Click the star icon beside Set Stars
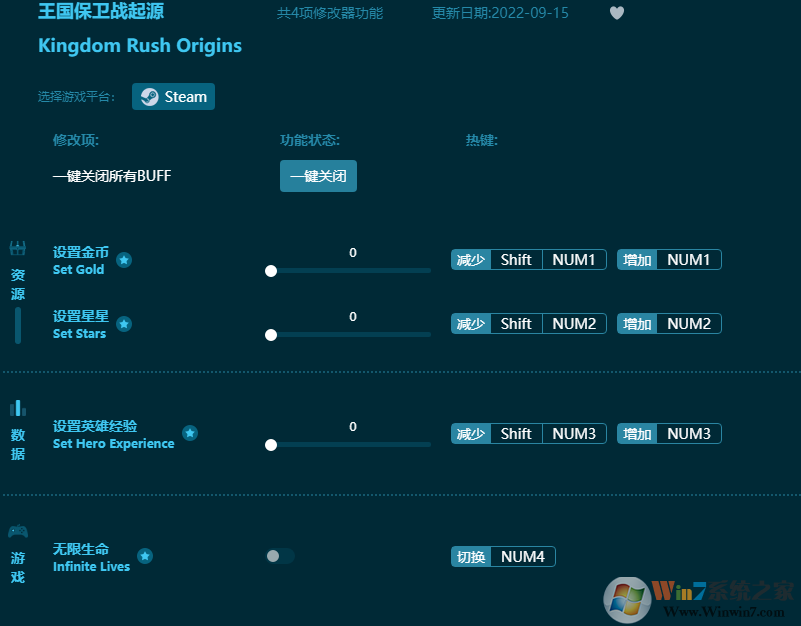Viewport: 801px width, 626px height. [x=124, y=324]
